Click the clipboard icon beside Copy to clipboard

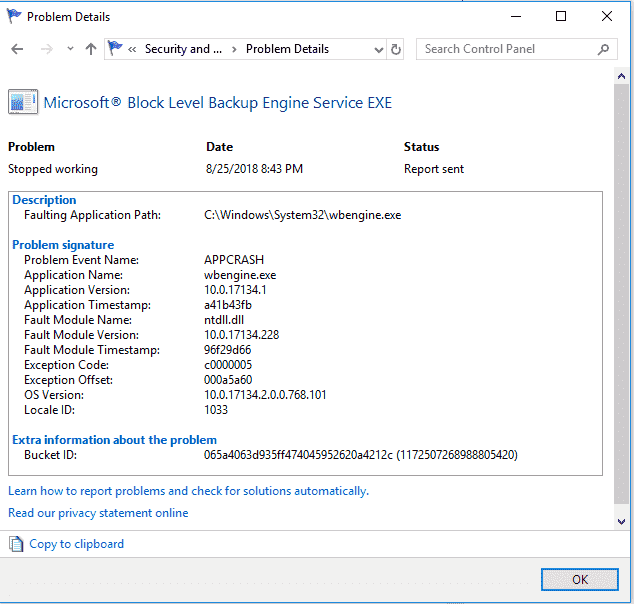(x=16, y=544)
